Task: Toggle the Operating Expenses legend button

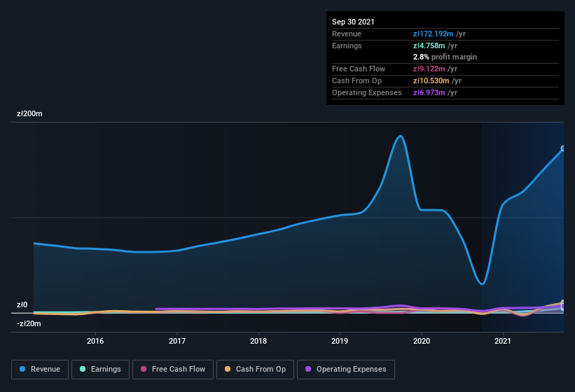Action: pos(346,370)
